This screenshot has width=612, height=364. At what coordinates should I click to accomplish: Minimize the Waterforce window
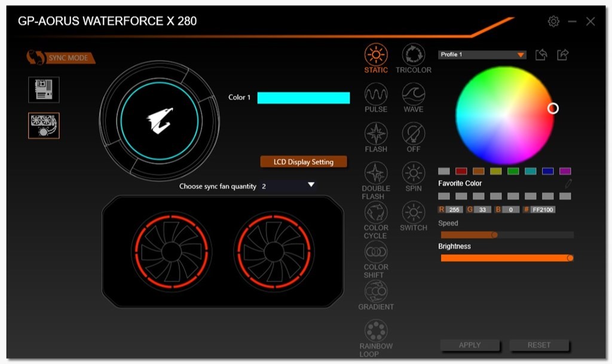572,22
